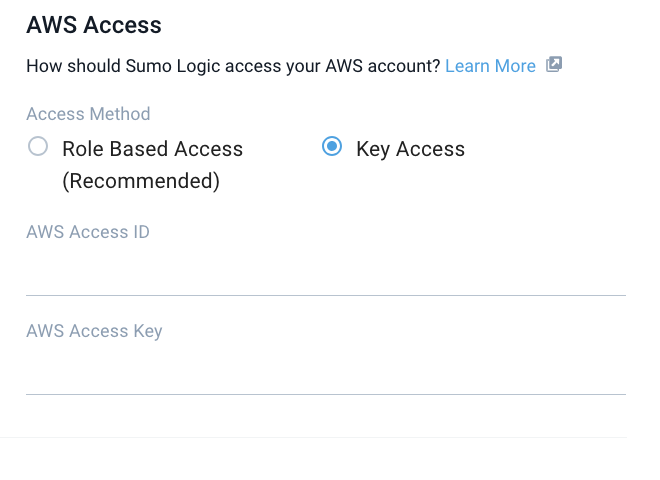This screenshot has height=480, width=660.
Task: Click the AWS Access ID field label
Action: click(x=88, y=232)
